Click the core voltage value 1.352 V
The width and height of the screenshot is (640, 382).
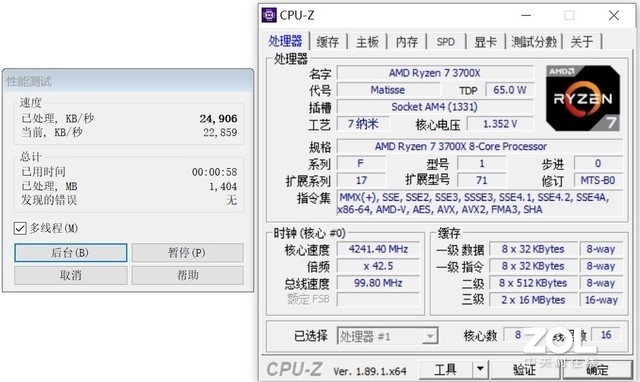(500, 124)
